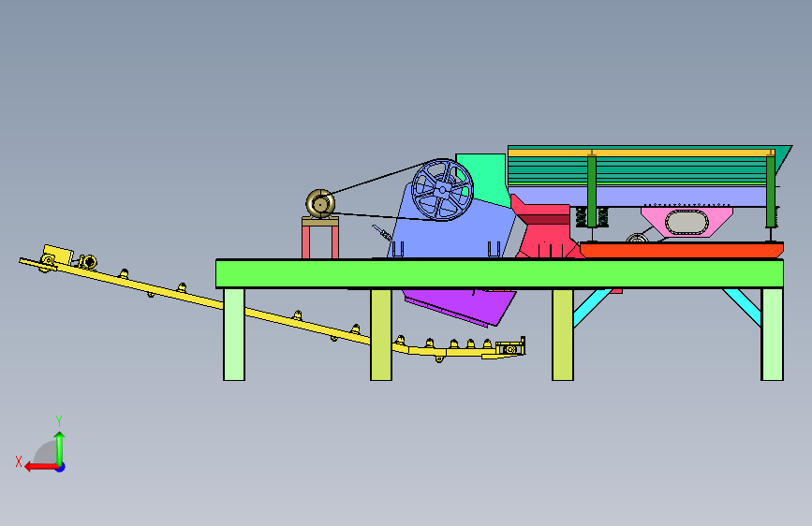Select the right dark green feeder support post
Image resolution: width=812 pixels, height=526 pixels.
[771, 190]
